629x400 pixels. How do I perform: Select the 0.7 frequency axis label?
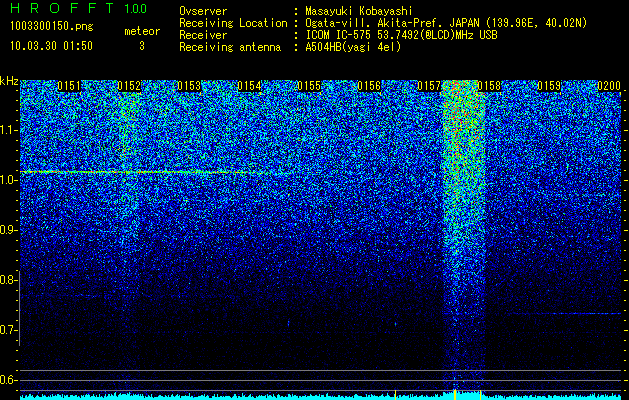pos(7,330)
